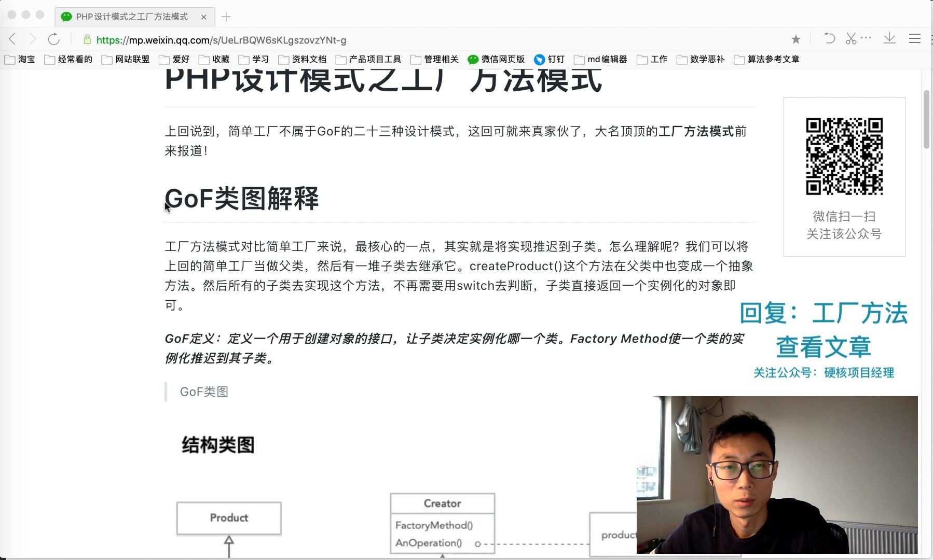
Task: Click the 查看文章 overlay text
Action: coord(824,347)
